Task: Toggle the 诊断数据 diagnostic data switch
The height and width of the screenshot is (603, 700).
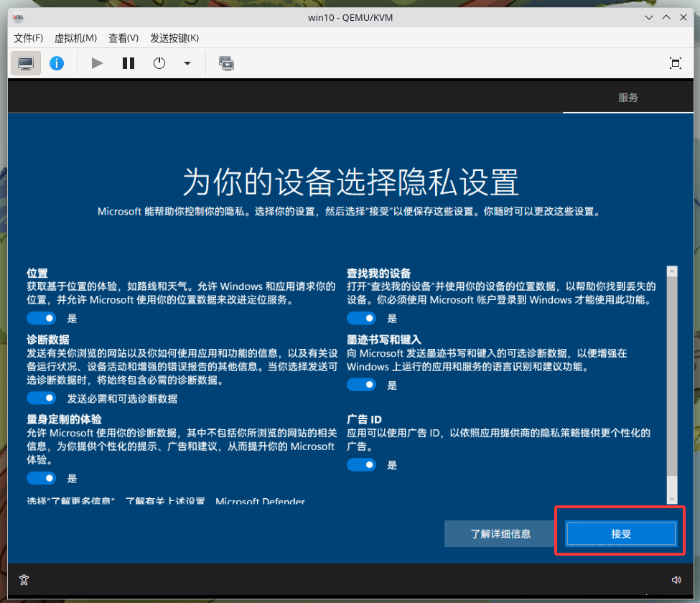Action: click(42, 398)
